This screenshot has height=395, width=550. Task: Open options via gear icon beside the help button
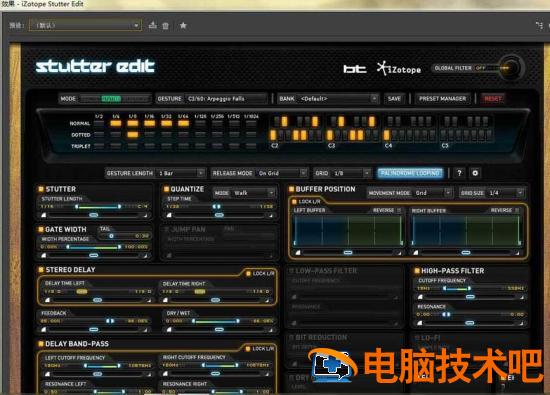[475, 173]
